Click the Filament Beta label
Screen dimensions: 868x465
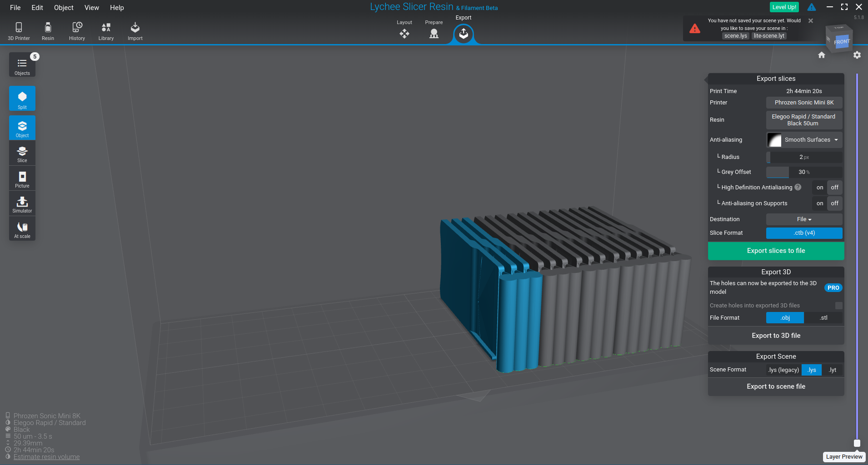tap(477, 8)
